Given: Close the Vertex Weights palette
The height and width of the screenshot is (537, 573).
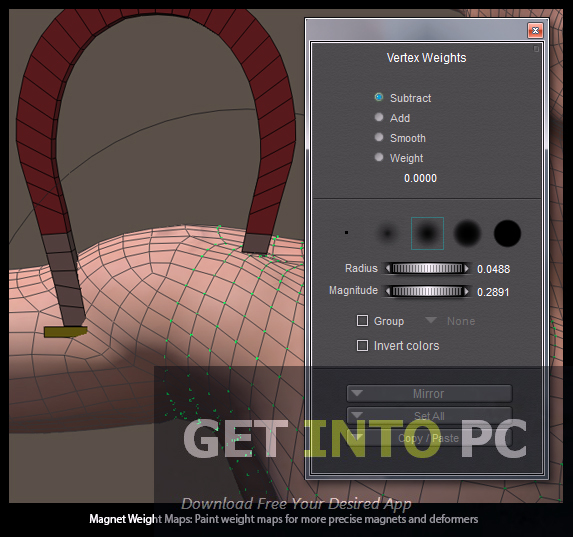Looking at the screenshot, I should (x=535, y=30).
